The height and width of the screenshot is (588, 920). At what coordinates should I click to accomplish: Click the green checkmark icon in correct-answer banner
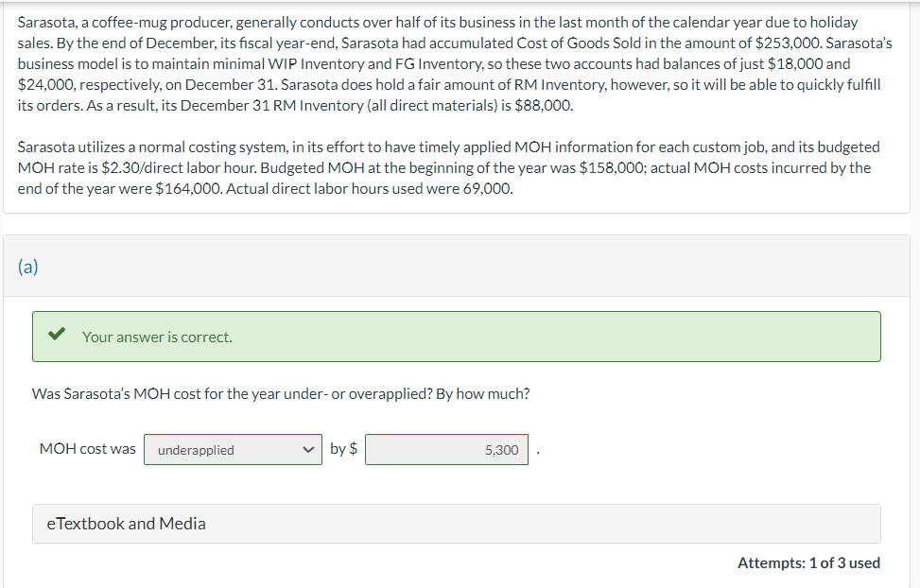pos(57,335)
